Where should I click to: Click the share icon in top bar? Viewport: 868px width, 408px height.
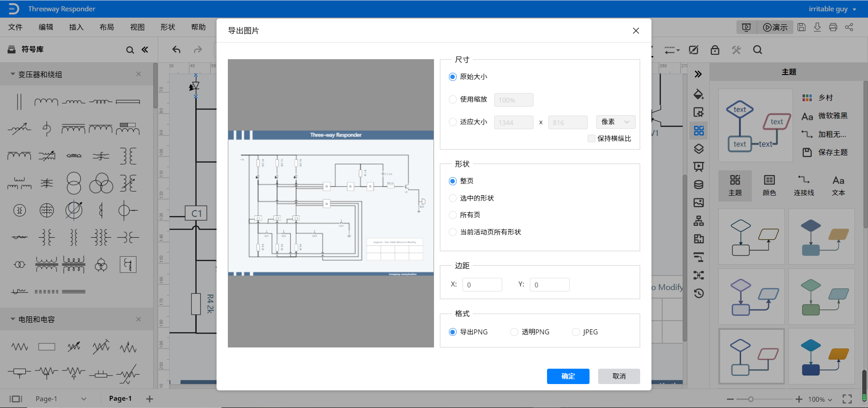[849, 27]
